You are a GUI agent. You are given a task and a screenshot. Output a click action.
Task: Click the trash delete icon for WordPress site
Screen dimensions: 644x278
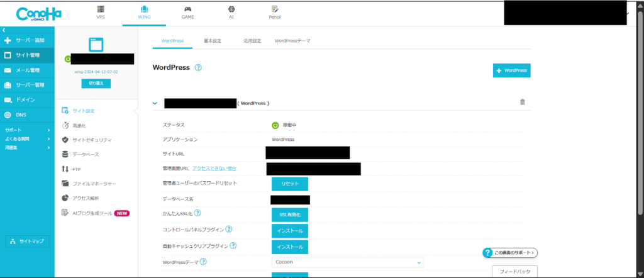tap(523, 102)
